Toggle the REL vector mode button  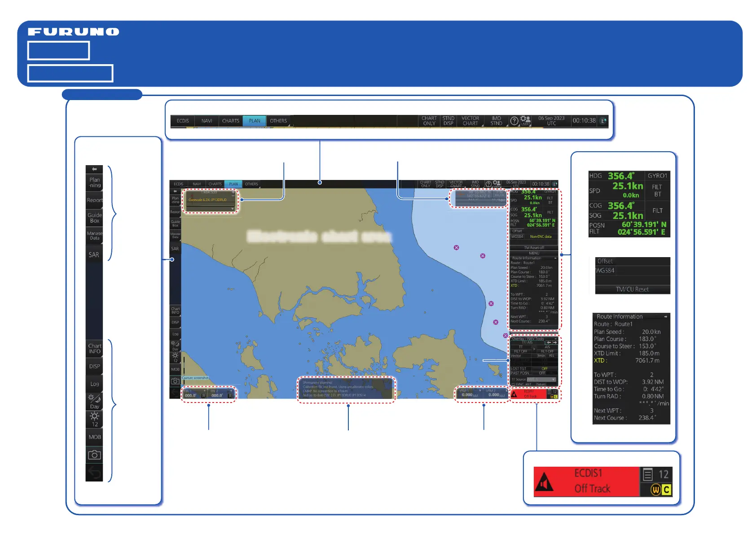tap(552, 355)
